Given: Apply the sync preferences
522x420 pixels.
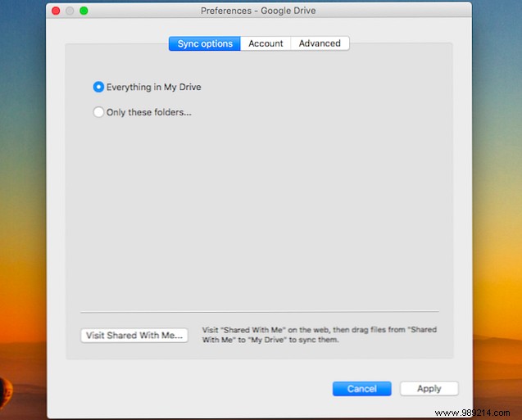Looking at the screenshot, I should (x=429, y=389).
